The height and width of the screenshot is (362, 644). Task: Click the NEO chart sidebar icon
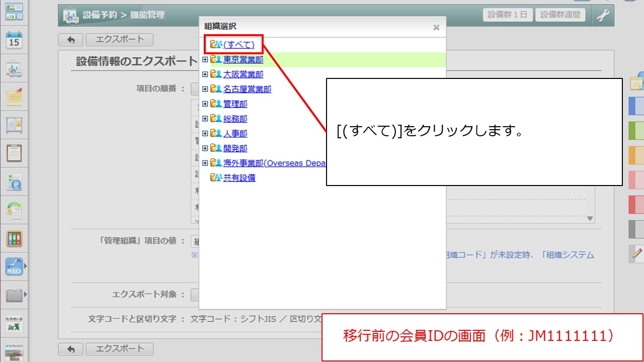click(x=14, y=266)
